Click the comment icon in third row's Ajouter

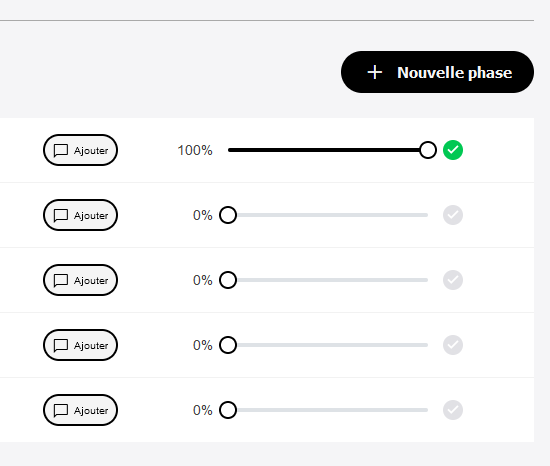coord(61,281)
